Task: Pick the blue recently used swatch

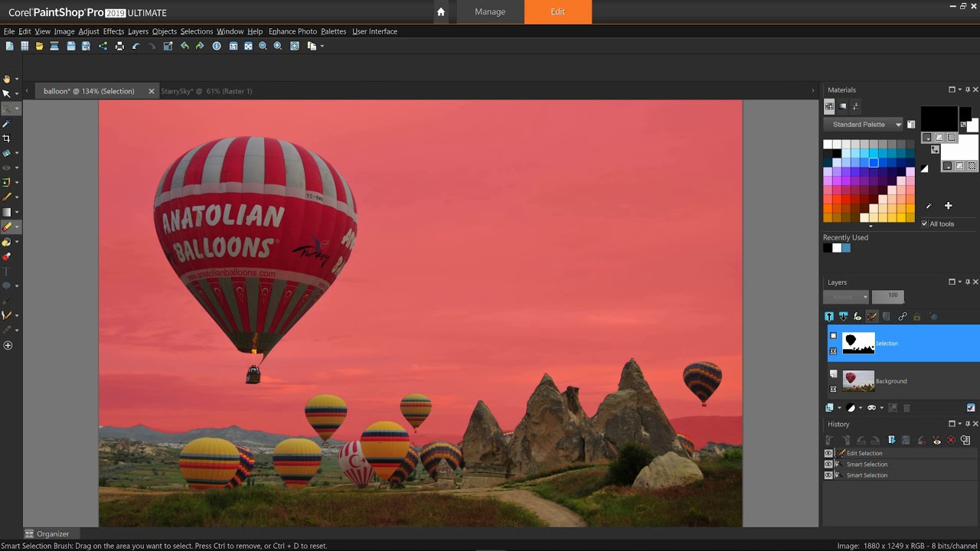Action: point(846,248)
